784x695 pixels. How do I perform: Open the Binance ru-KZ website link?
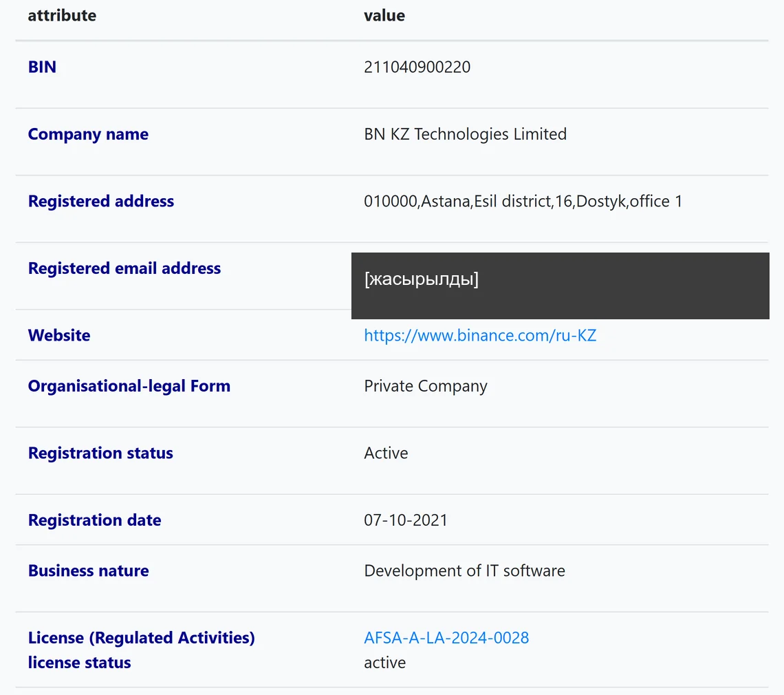click(x=480, y=335)
